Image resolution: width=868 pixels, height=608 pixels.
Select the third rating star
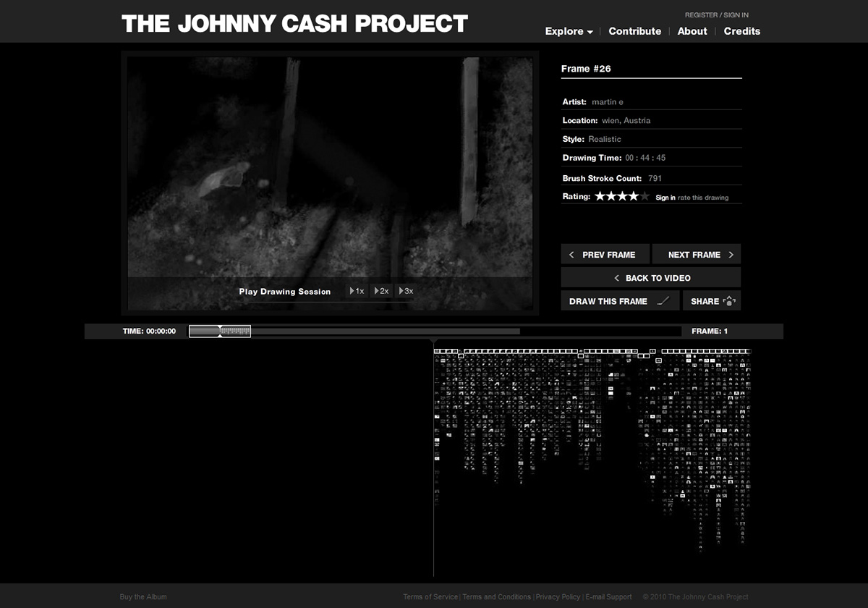coord(623,196)
